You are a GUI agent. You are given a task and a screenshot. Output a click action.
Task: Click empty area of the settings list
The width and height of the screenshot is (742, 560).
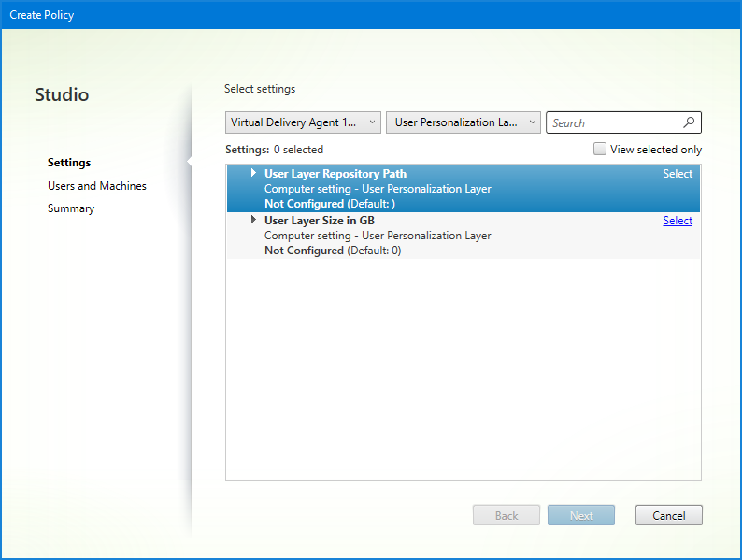463,374
